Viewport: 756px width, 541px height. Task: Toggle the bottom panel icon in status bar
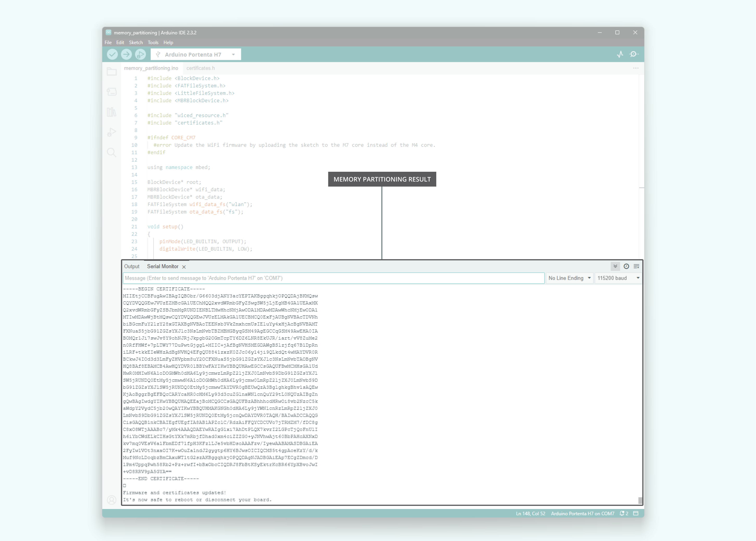(636, 513)
